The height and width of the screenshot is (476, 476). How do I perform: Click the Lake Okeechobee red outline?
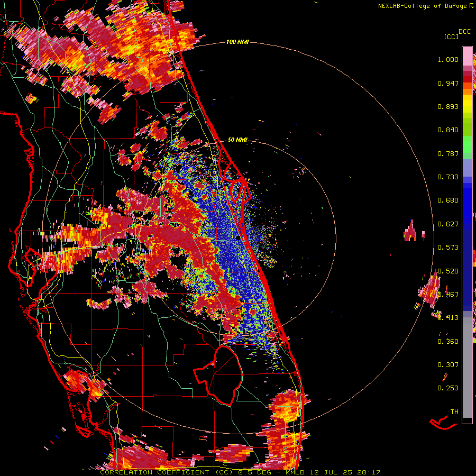click(218, 376)
